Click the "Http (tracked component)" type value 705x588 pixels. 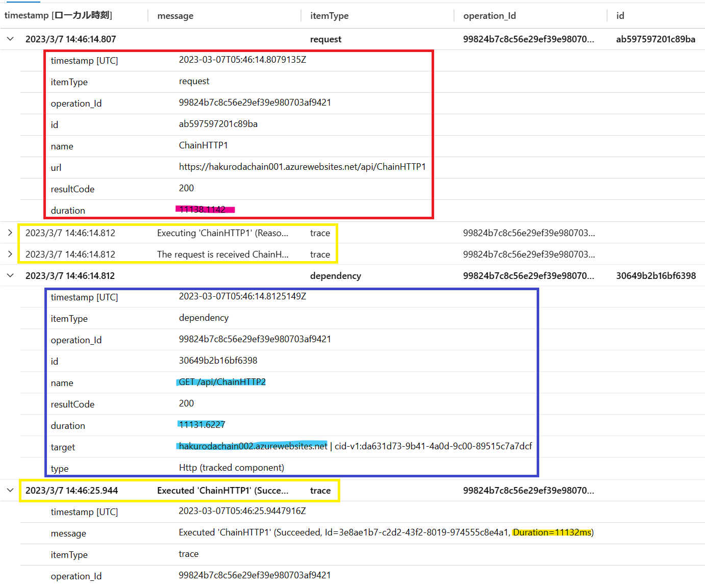(232, 468)
